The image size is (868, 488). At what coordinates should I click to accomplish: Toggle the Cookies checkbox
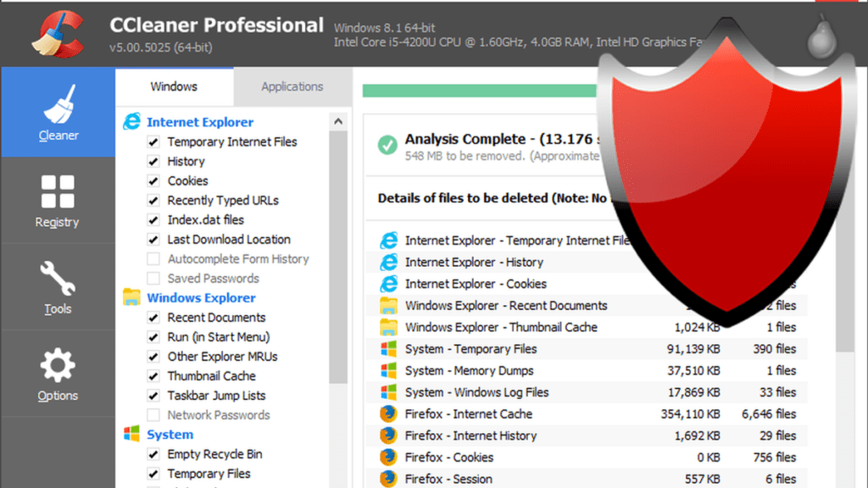point(153,180)
